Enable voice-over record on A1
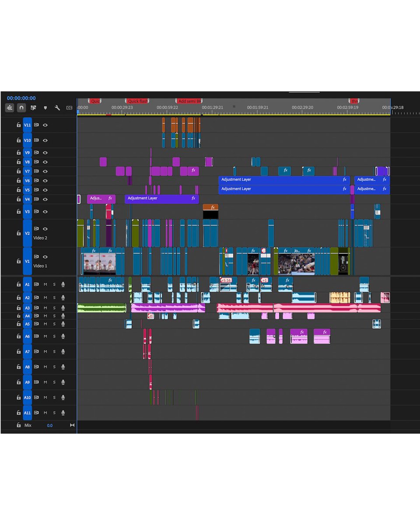This screenshot has width=420, height=525. [x=63, y=284]
